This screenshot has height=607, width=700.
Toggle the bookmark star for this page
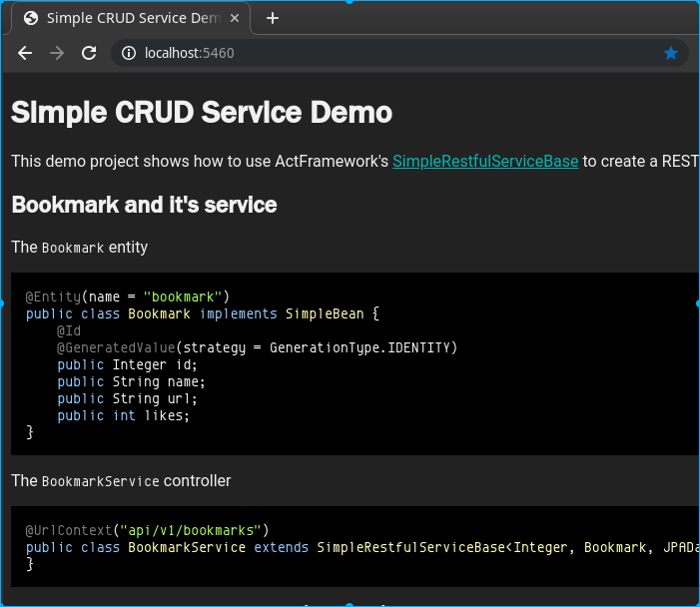(x=671, y=53)
